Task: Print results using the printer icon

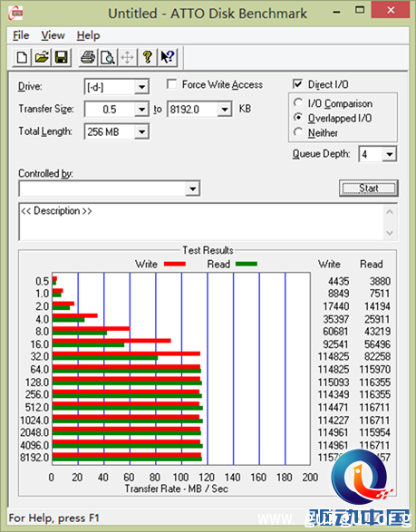Action: tap(88, 57)
